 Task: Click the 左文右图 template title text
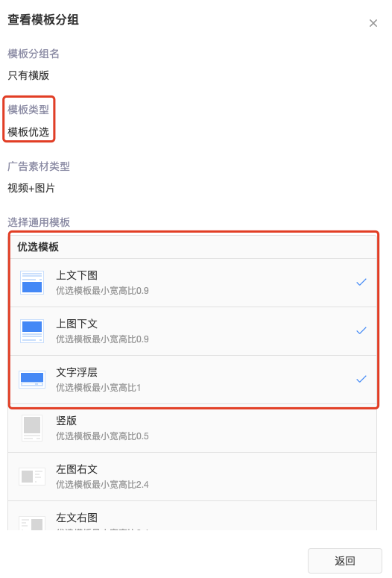77,518
